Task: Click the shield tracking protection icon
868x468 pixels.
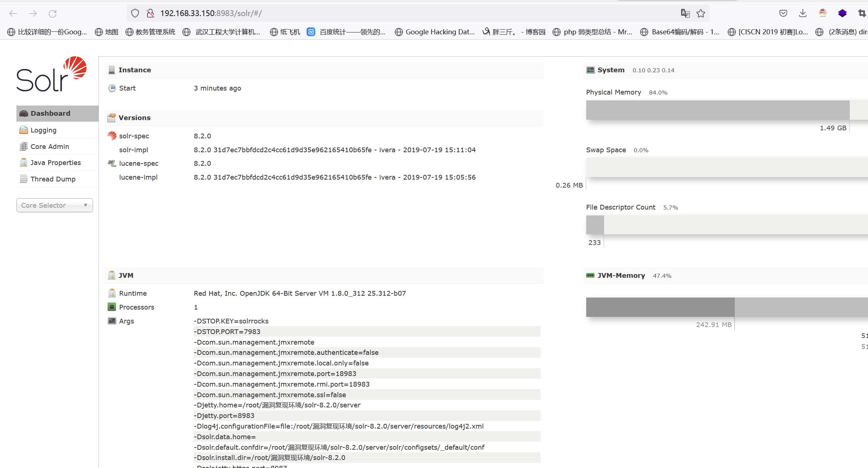Action: pos(135,14)
